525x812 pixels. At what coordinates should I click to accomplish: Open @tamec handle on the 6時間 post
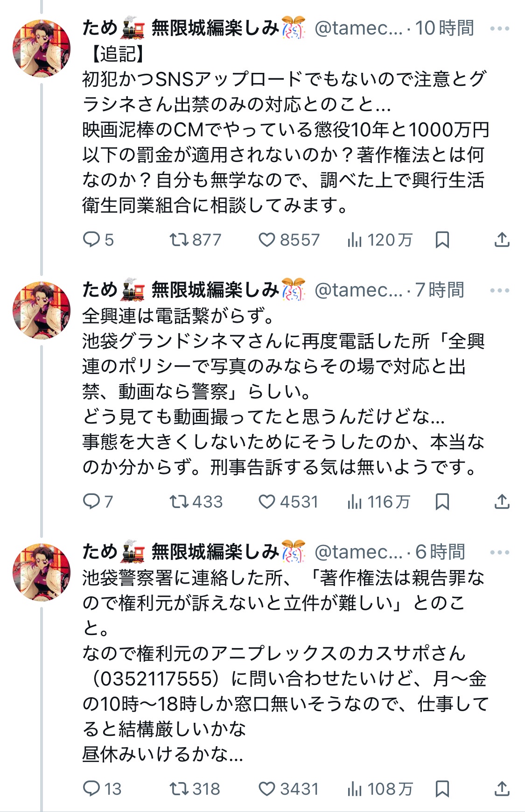358,552
